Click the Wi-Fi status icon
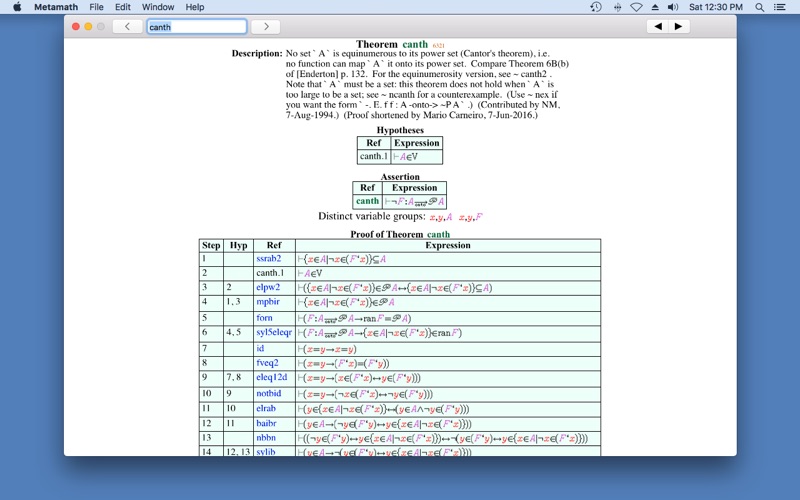Viewport: 800px width, 500px height. point(636,7)
